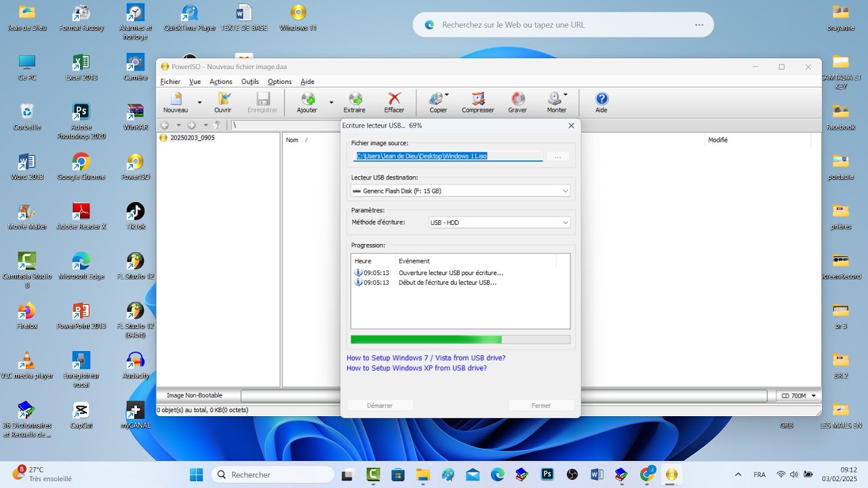Screen dimensions: 868x488
Task: Select the PowerISO desktop icon
Action: tap(135, 167)
